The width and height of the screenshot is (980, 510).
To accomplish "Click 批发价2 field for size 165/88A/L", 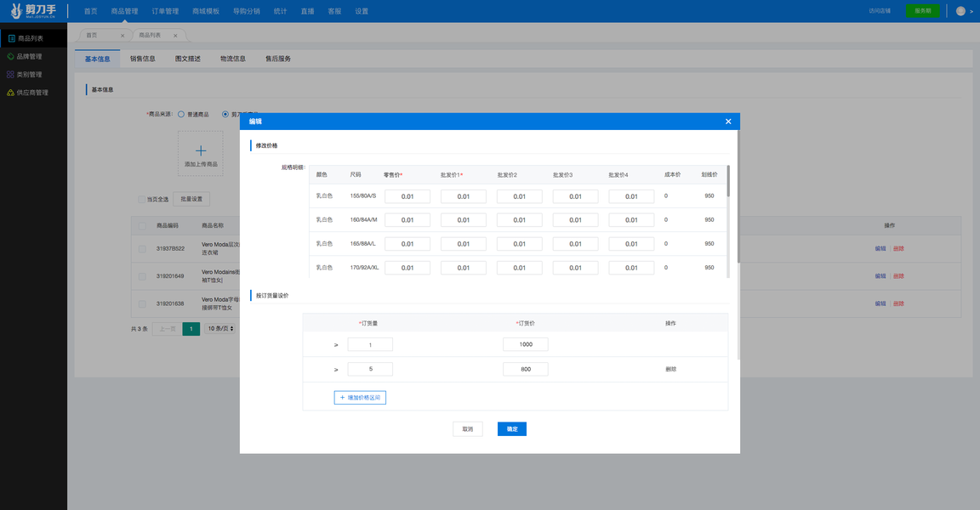I will (520, 244).
